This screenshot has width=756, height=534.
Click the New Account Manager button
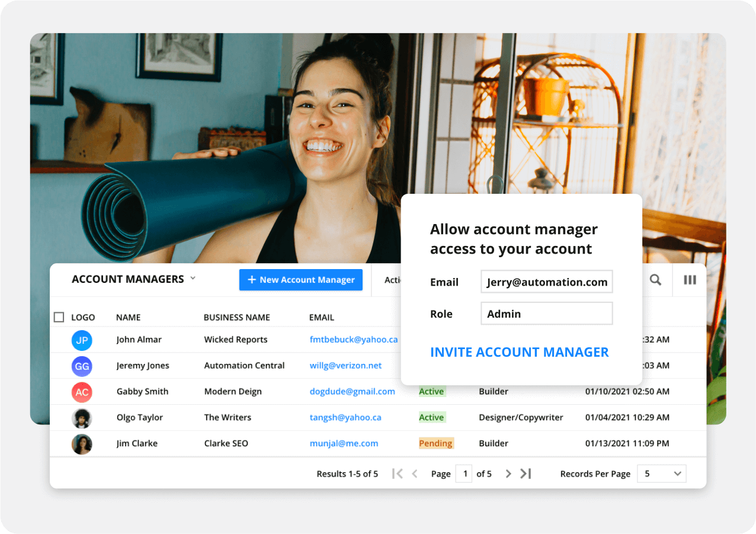click(301, 280)
